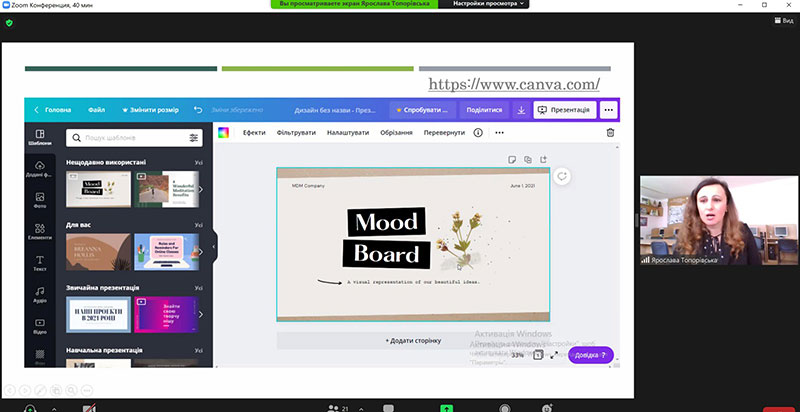This screenshot has height=412, width=800.
Task: Open the Довідка help button
Action: (x=591, y=355)
